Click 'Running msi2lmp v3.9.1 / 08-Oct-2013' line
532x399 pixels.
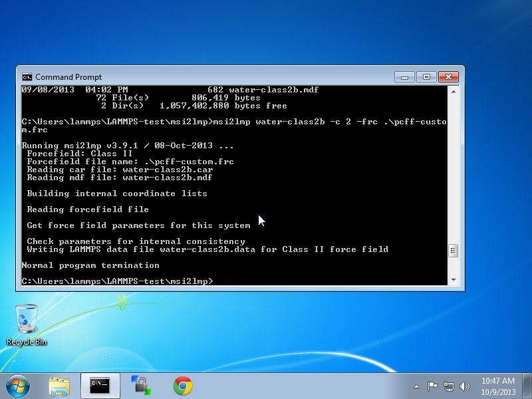(128, 146)
